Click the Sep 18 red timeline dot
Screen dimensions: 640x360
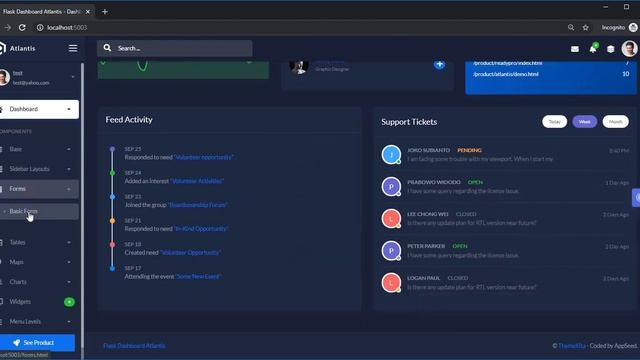pos(112,244)
